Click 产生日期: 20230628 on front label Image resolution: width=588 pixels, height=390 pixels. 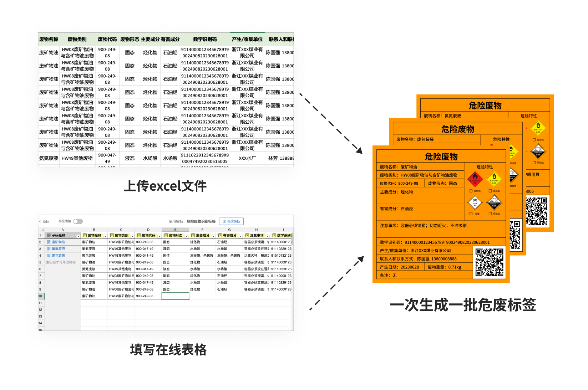click(399, 267)
